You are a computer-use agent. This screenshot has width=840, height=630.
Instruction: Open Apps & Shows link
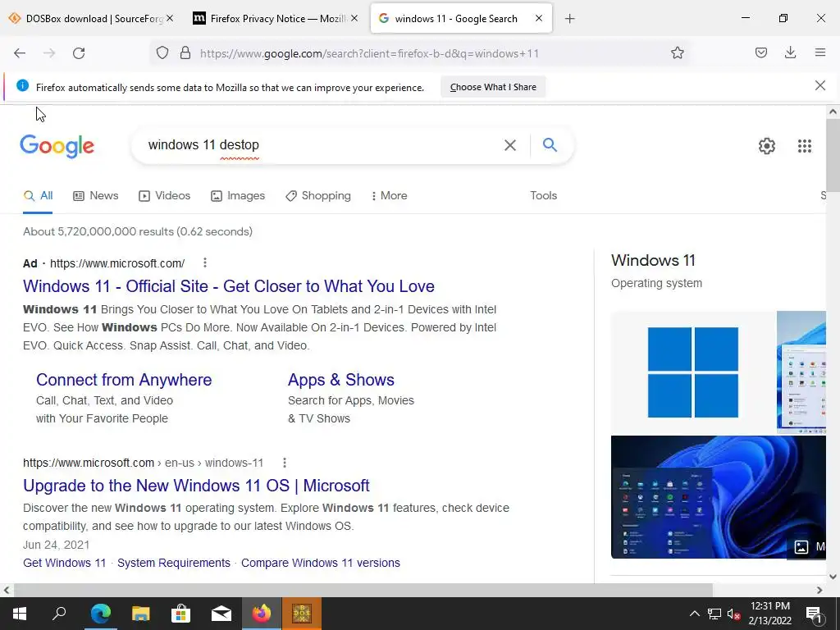click(341, 380)
